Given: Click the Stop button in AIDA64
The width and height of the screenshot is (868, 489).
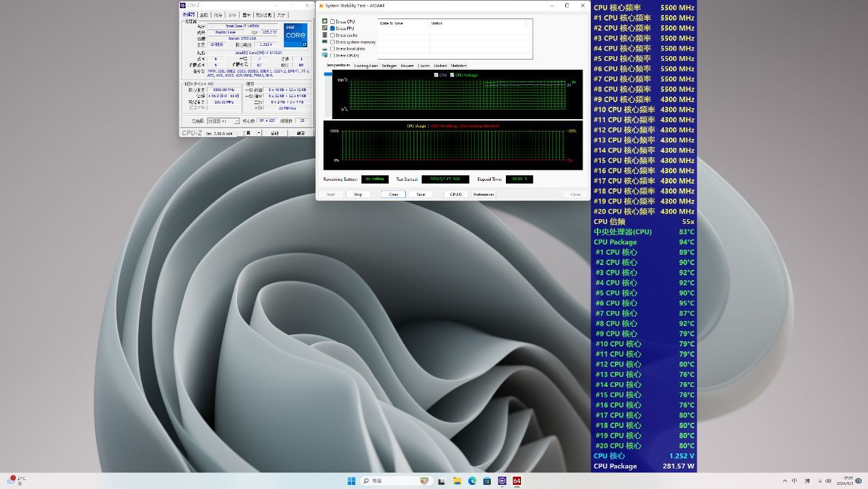Looking at the screenshot, I should click(x=357, y=195).
